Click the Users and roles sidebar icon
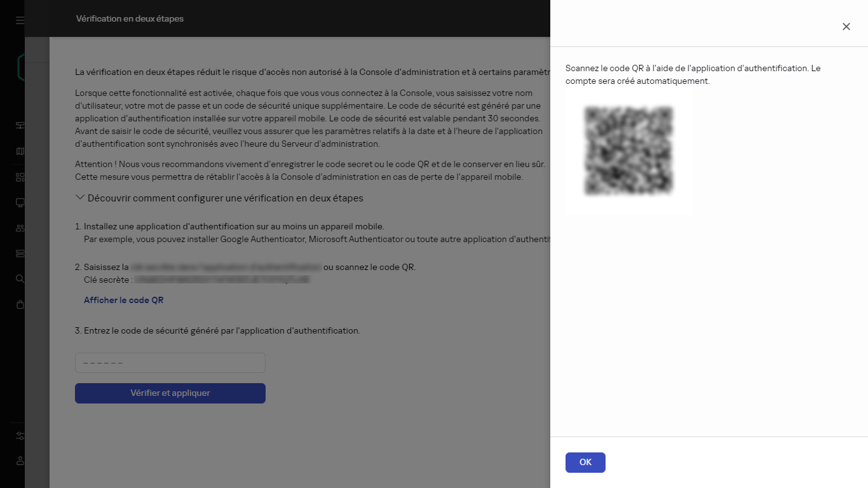Screen dimensions: 868x488 [x=20, y=227]
